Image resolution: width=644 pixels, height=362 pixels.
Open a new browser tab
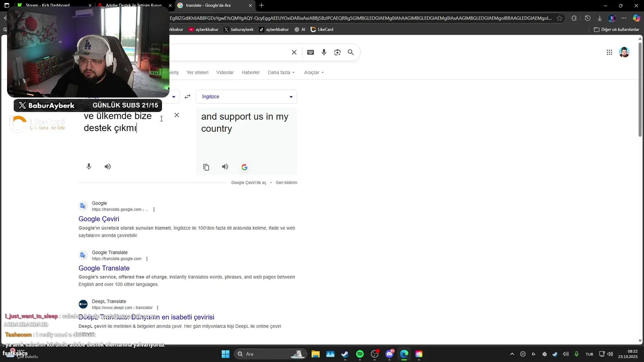coord(261,5)
